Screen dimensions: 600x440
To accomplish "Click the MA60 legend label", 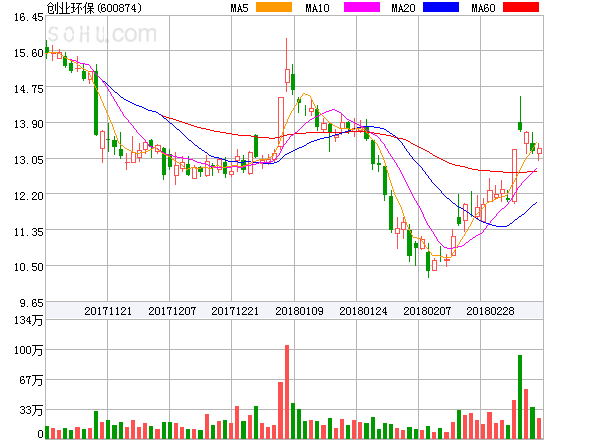I will tap(483, 8).
